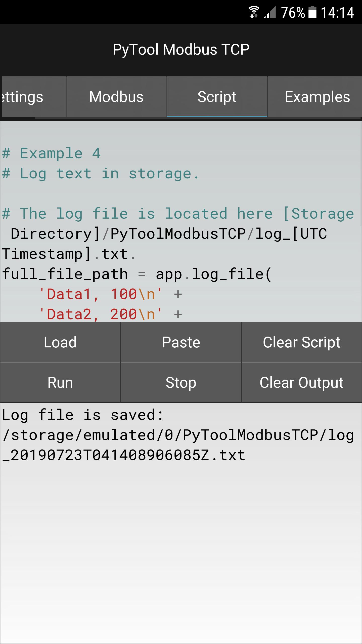Screen dimensions: 362x644
Task: Stop the running script
Action: [181, 382]
